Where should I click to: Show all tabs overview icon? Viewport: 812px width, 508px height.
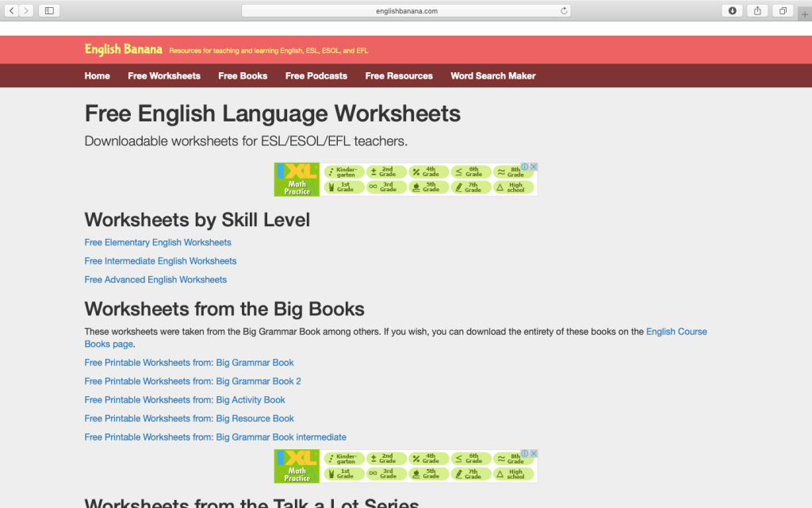(783, 10)
